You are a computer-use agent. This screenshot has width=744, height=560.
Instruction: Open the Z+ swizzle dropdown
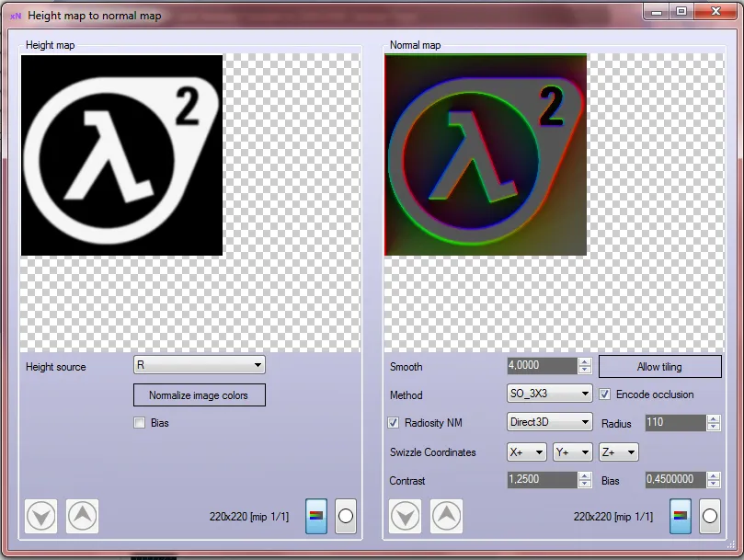[x=618, y=452]
